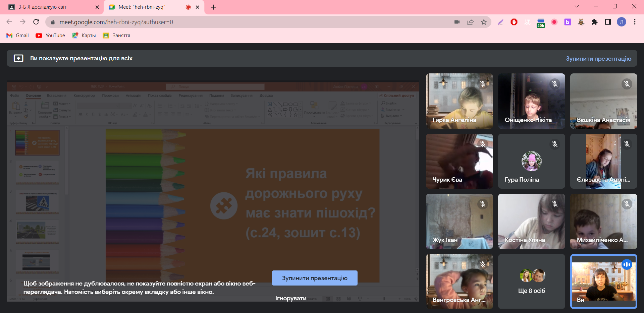644x313 pixels.
Task: Click the Жук Іван video tile
Action: click(x=459, y=221)
